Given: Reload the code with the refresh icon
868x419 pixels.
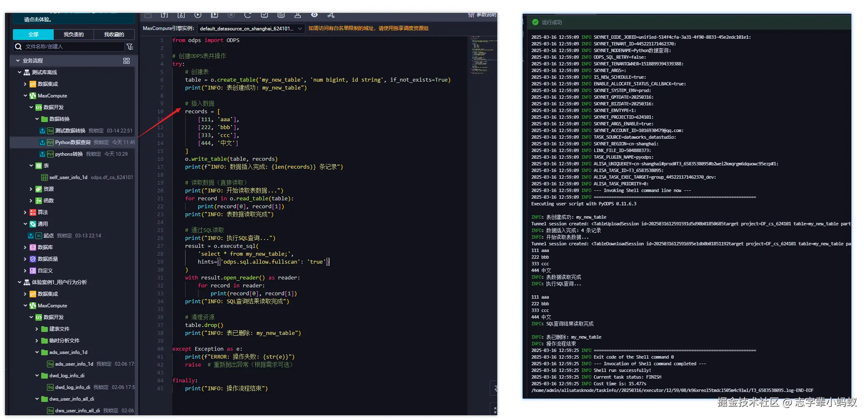Looking at the screenshot, I should pos(248,15).
